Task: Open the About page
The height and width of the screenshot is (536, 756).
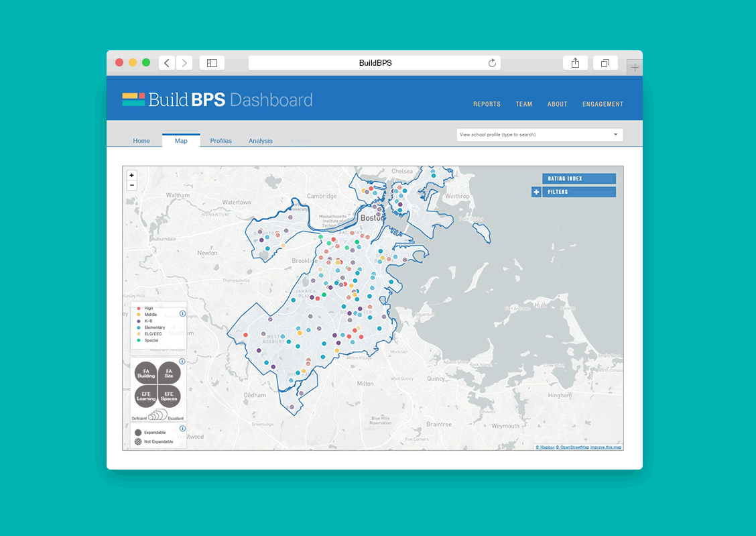Action: (x=557, y=104)
